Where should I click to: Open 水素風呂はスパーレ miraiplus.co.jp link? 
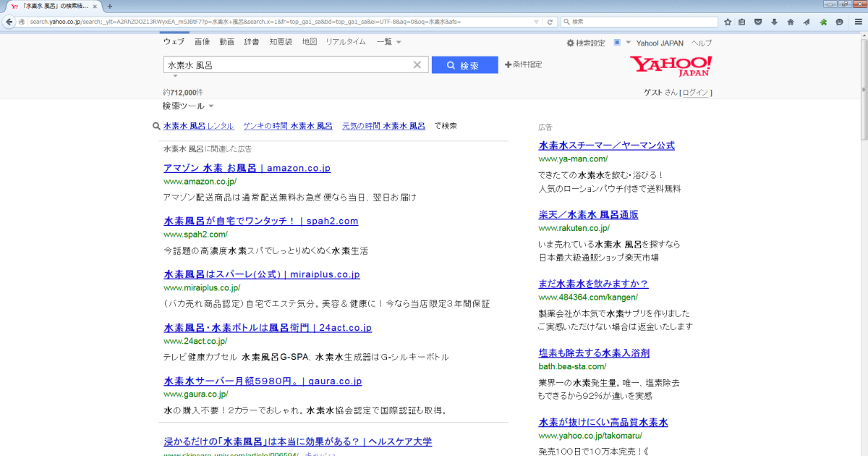pos(262,274)
